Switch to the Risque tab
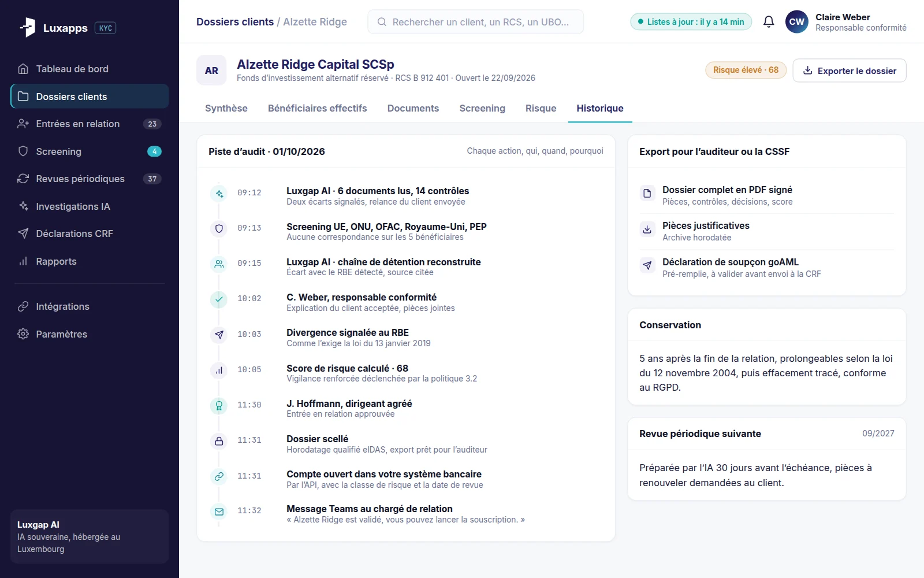Image resolution: width=924 pixels, height=578 pixels. (541, 108)
